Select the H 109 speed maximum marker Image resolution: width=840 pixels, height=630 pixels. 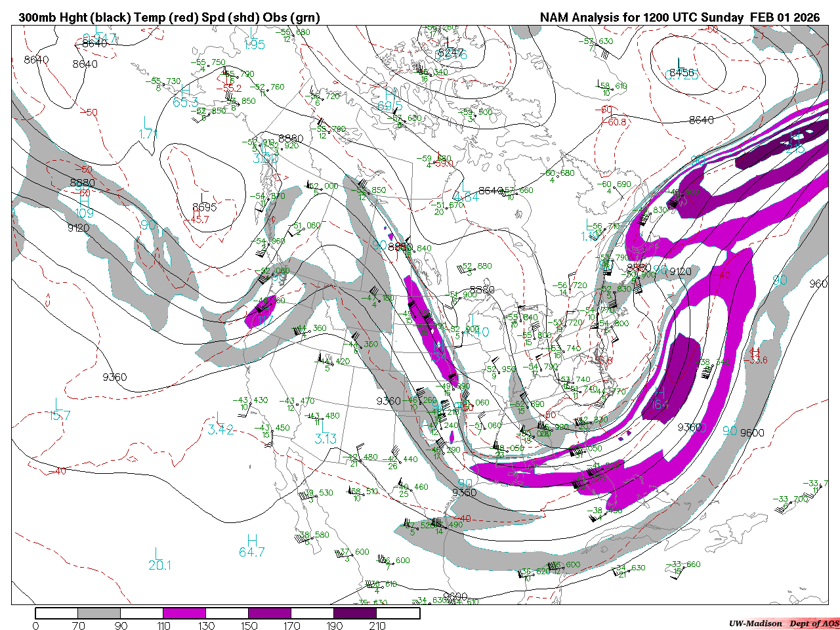point(83,207)
